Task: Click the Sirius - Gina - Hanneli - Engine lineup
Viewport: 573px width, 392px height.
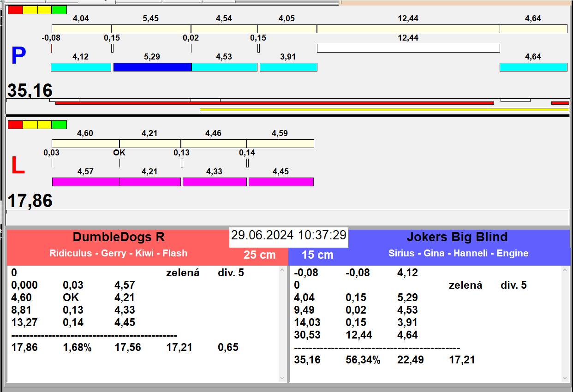Action: click(459, 253)
